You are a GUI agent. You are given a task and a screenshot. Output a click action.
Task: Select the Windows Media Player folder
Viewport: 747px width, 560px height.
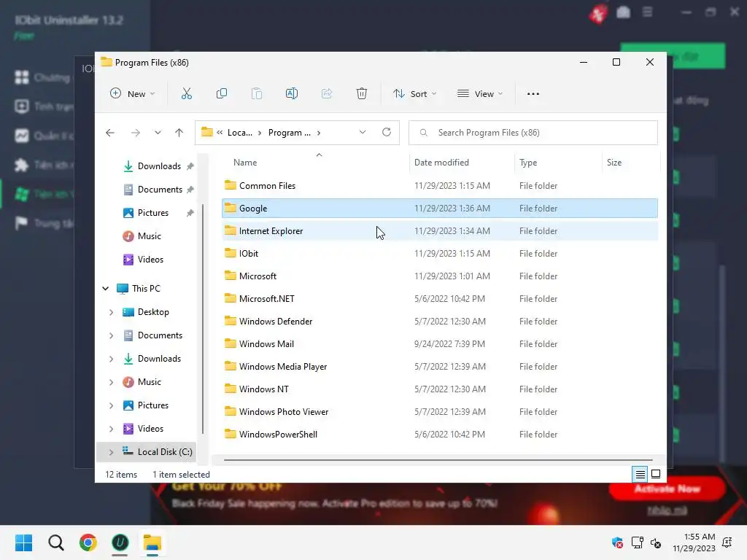pos(440,367)
